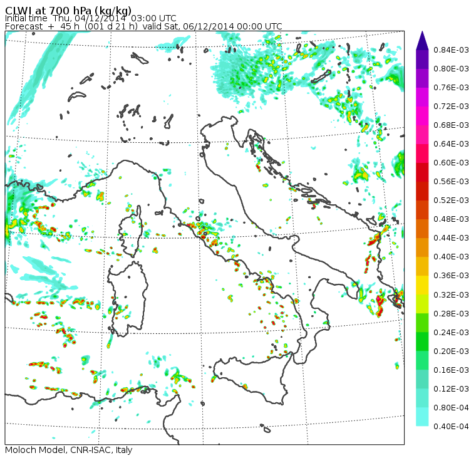Click the 0.56E-03 colorbar label
Viewport: 476px width, 458px height.
(x=451, y=182)
